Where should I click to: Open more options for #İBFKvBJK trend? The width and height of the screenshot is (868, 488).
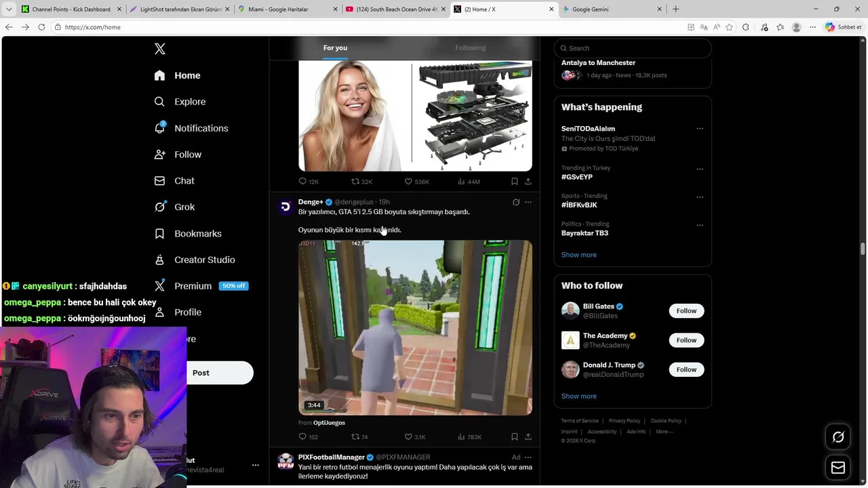700,197
